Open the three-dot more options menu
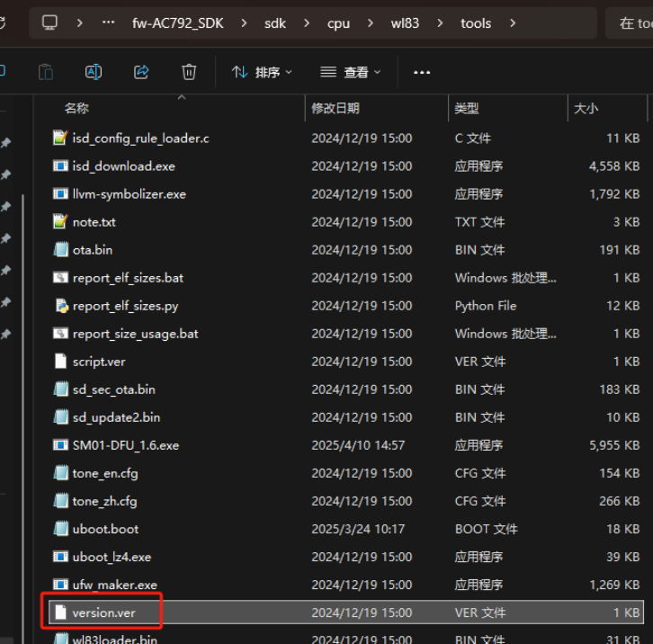 (422, 73)
